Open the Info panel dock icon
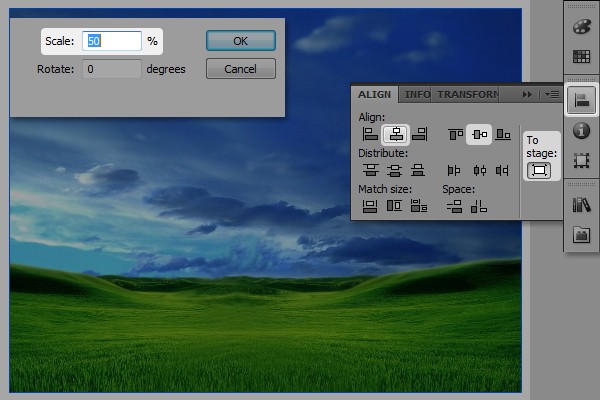 tap(582, 131)
